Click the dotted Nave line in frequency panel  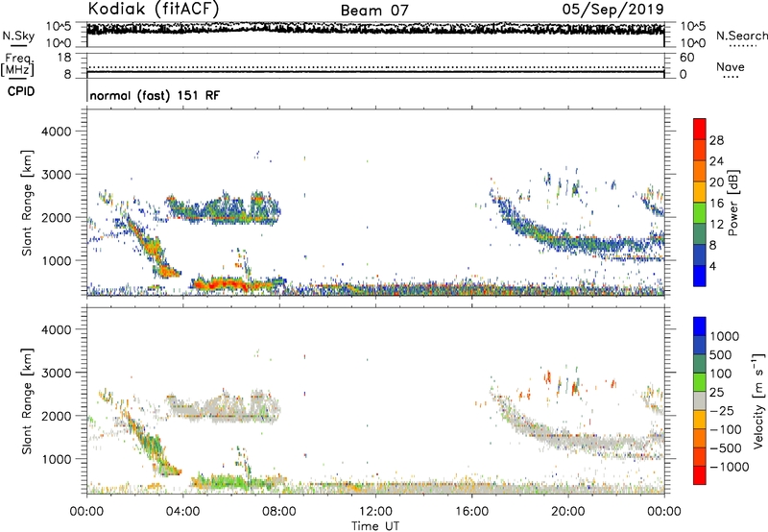click(375, 67)
